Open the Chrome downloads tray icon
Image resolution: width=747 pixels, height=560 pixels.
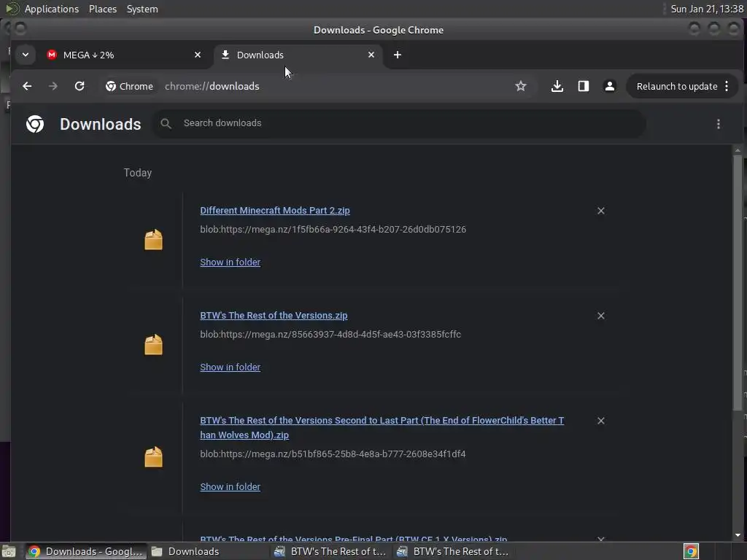coord(557,86)
